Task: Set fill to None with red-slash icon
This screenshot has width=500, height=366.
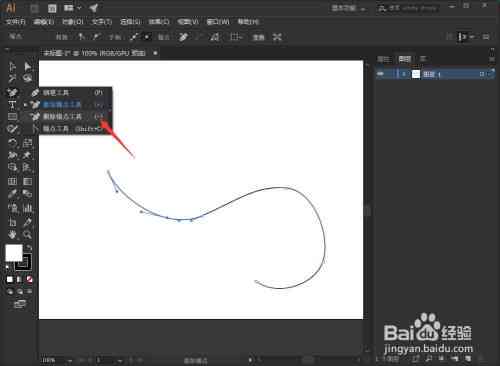Action: tap(29, 279)
